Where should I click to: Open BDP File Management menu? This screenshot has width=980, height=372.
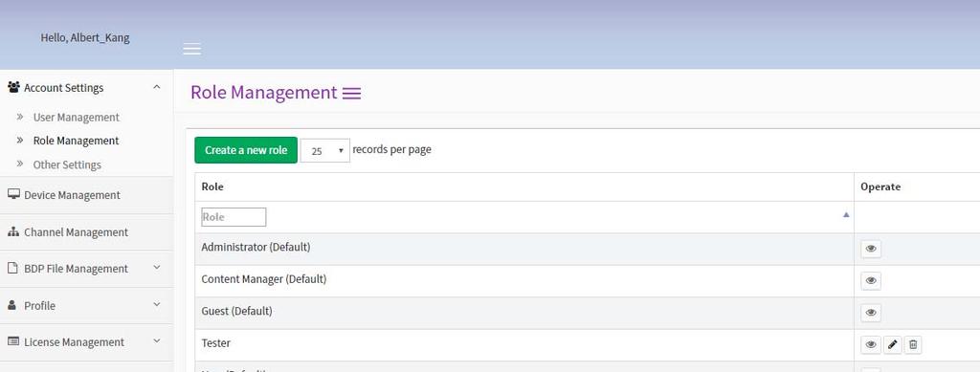coord(77,269)
